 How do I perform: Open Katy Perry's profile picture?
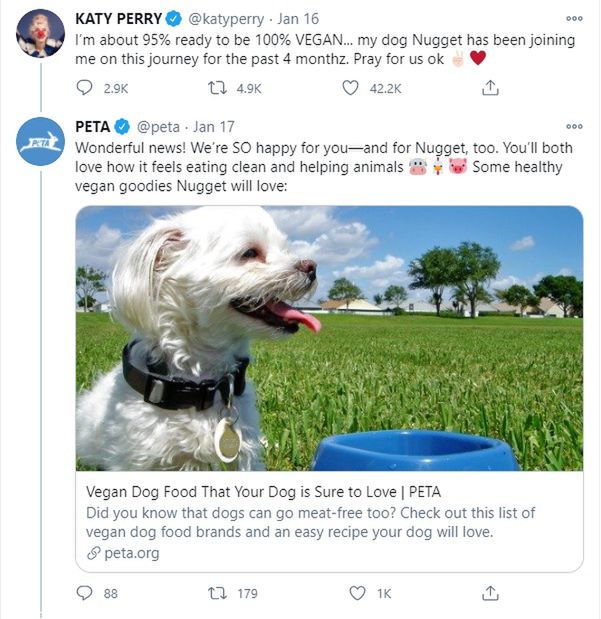[40, 34]
